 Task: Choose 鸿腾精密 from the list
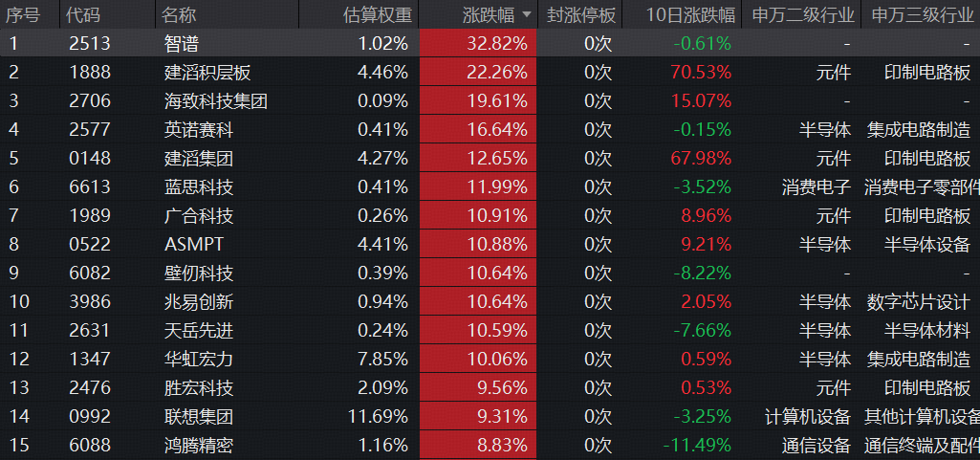click(x=199, y=445)
